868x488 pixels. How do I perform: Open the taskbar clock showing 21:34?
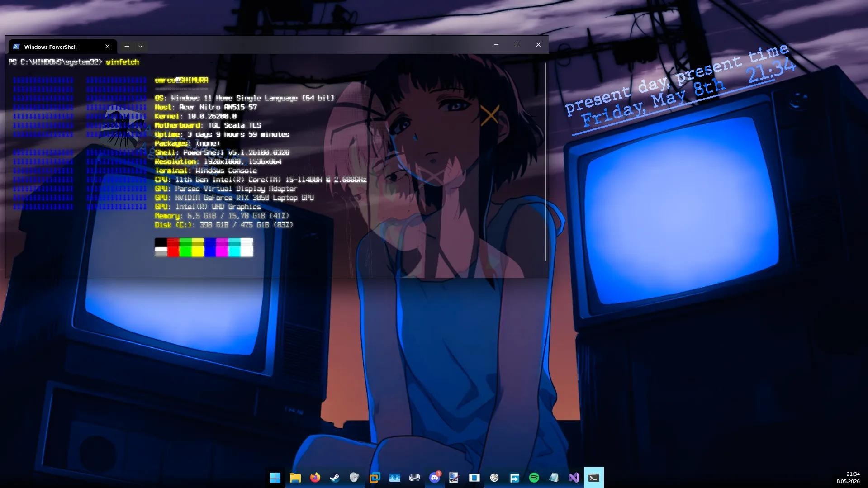(x=848, y=478)
